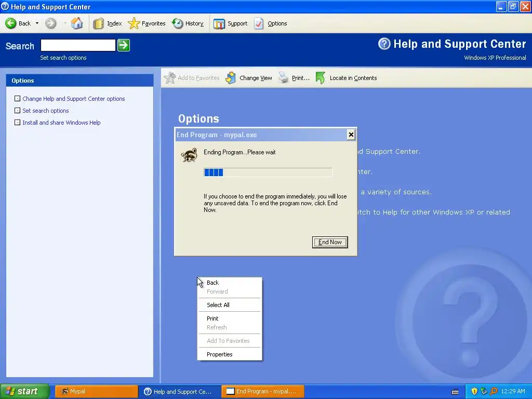Click the green Back arrow icon
This screenshot has height=399, width=532.
[x=10, y=23]
